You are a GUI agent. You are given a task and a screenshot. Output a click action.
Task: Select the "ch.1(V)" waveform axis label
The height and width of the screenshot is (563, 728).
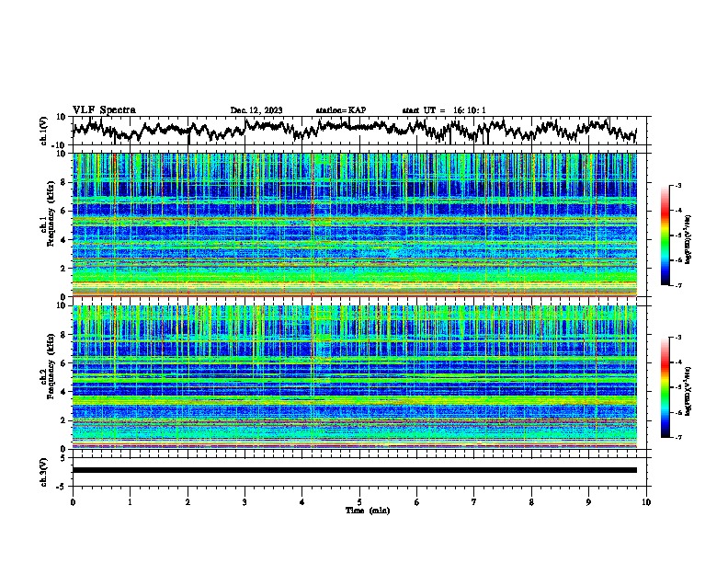[x=44, y=131]
